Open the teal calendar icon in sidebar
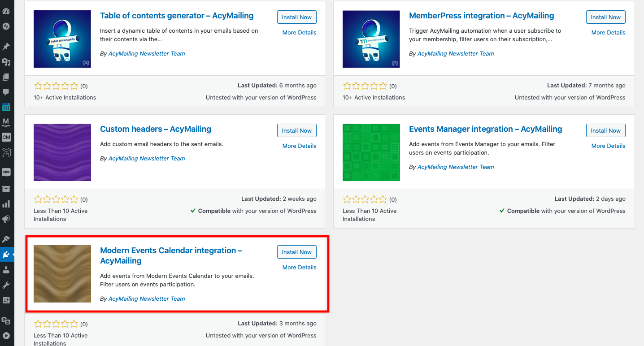Image resolution: width=644 pixels, height=346 pixels. [6, 107]
